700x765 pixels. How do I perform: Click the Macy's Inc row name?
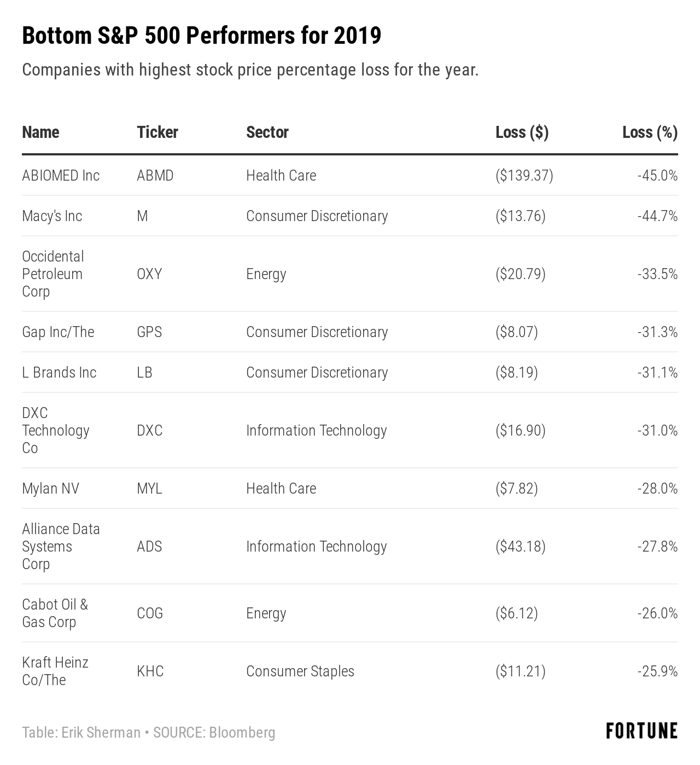[52, 216]
